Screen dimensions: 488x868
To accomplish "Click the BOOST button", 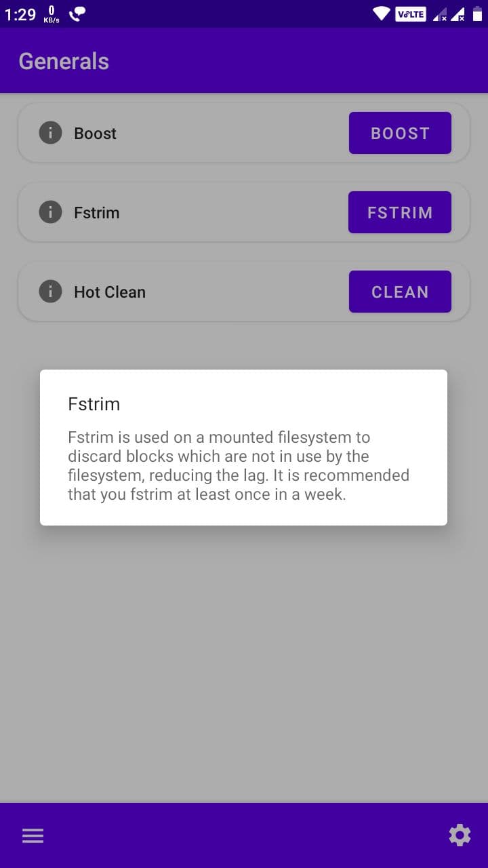I will 400,133.
